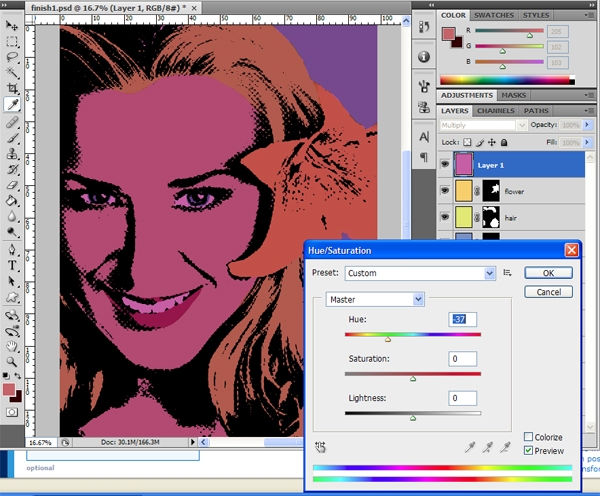This screenshot has width=600, height=496.
Task: Toggle lock position icon
Action: pos(492,142)
